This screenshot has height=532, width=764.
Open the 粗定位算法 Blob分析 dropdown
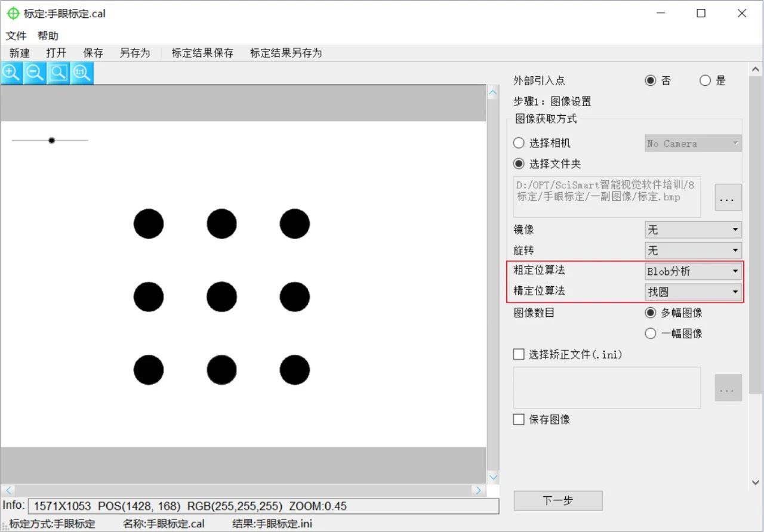coord(693,271)
